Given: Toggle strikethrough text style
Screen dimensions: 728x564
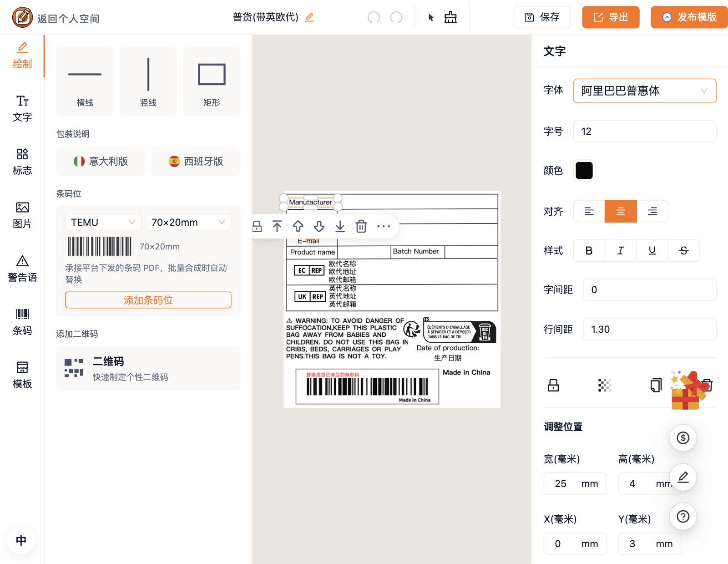Looking at the screenshot, I should (683, 250).
